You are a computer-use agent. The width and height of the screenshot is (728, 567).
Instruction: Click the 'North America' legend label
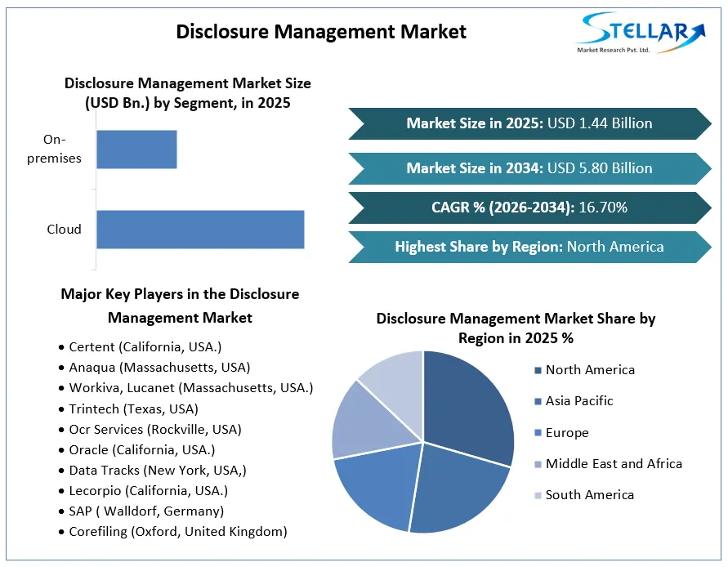pyautogui.click(x=590, y=370)
